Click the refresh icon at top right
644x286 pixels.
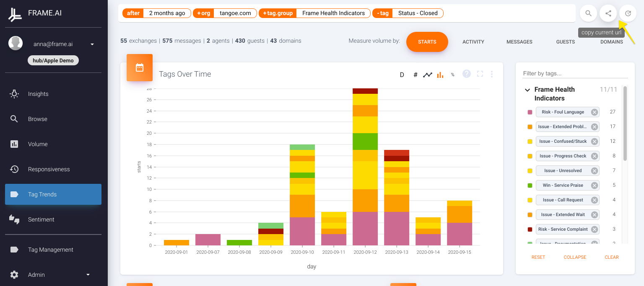pyautogui.click(x=628, y=13)
